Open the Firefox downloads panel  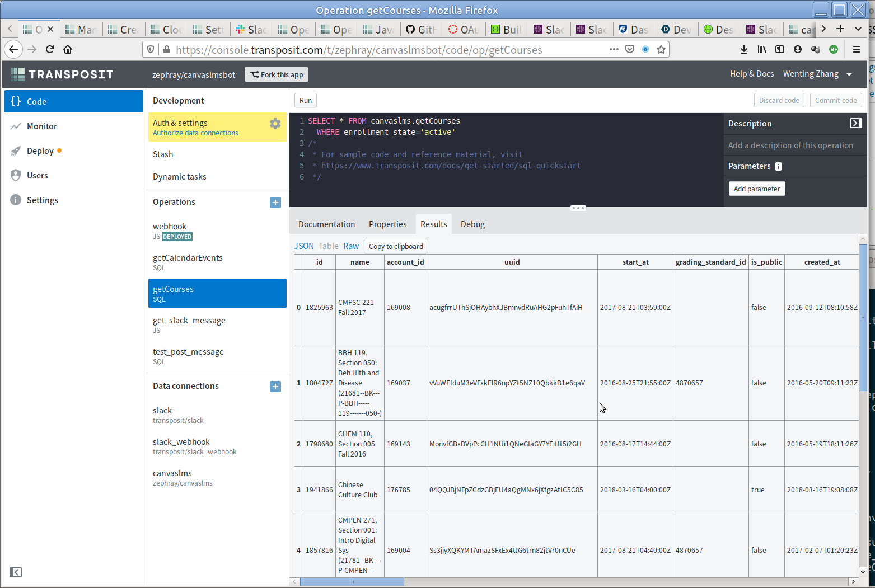pyautogui.click(x=744, y=49)
